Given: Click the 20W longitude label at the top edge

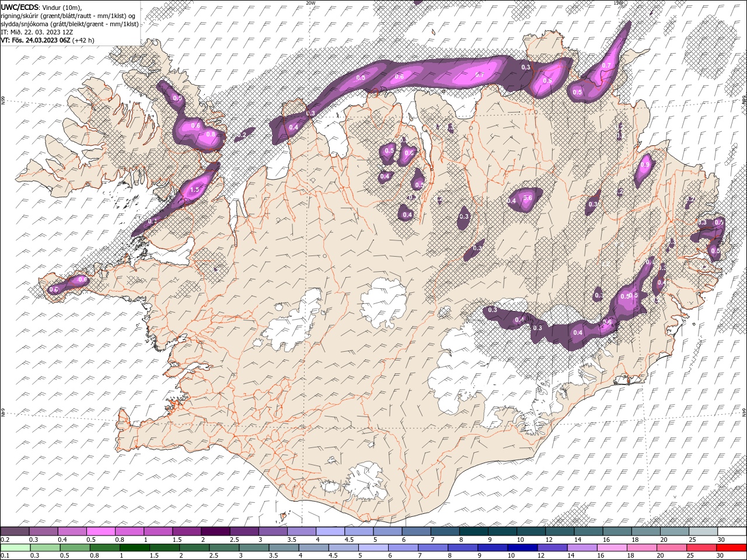Looking at the screenshot, I should [311, 3].
